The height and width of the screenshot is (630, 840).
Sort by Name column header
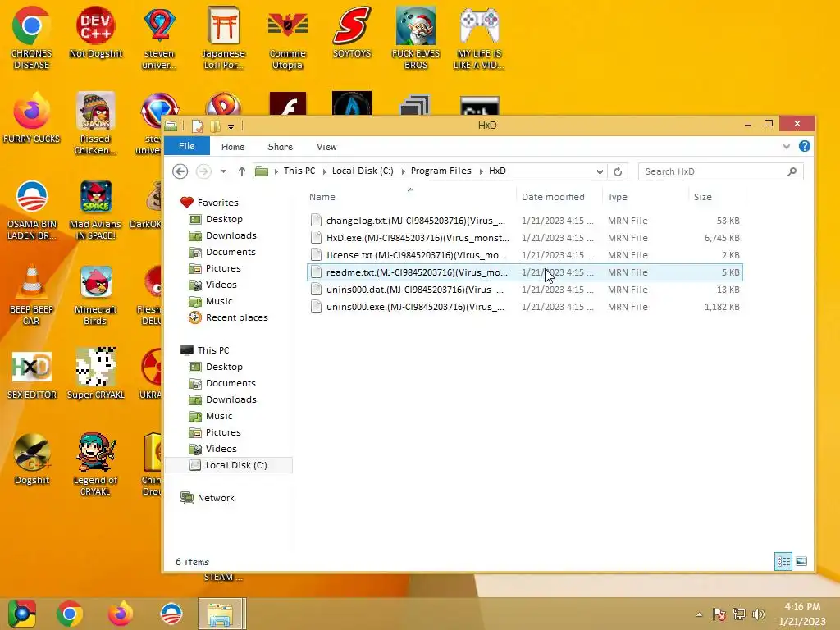pyautogui.click(x=412, y=197)
